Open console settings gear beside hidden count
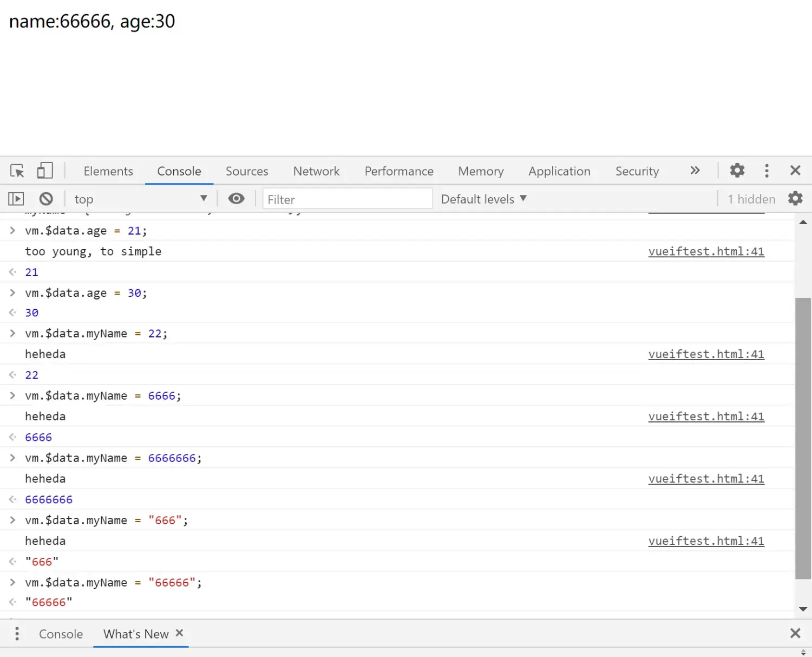 pos(795,199)
